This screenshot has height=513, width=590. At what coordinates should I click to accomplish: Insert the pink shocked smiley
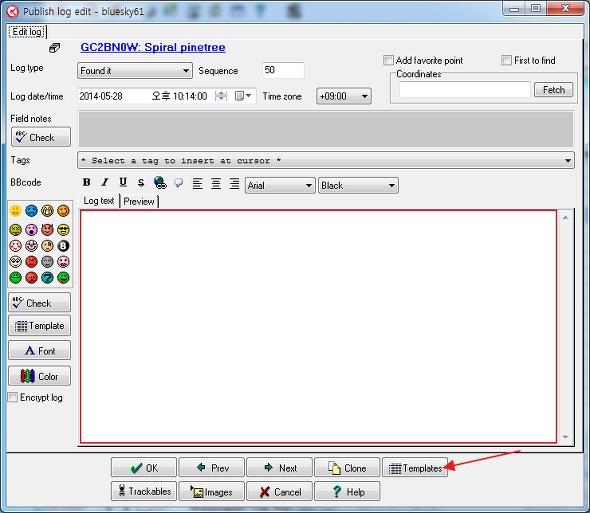tap(31, 229)
